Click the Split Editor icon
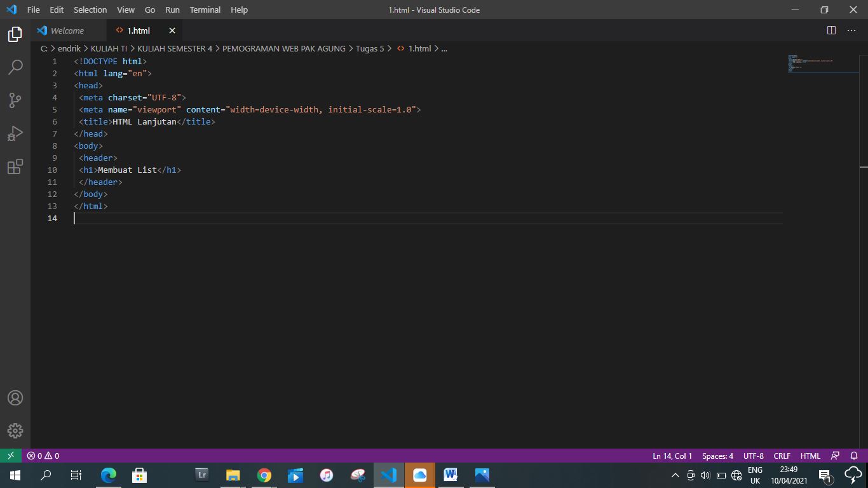Screen dimensions: 868x488 [x=831, y=30]
